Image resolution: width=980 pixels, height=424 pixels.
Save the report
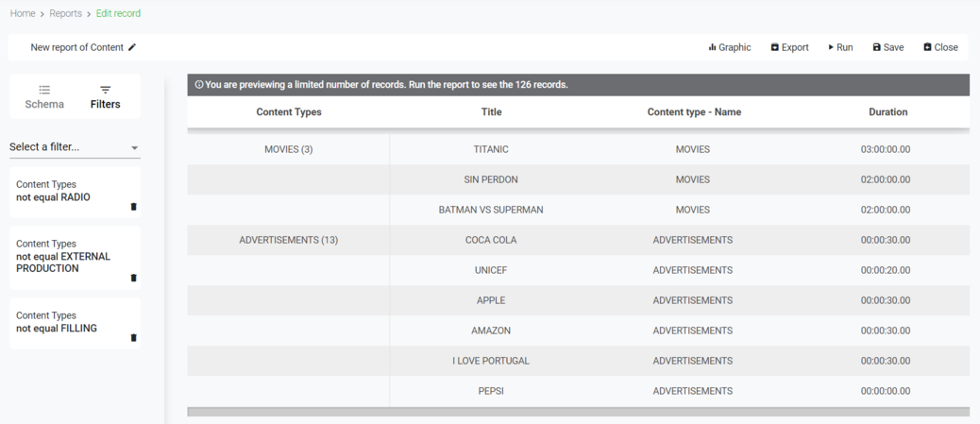point(887,47)
